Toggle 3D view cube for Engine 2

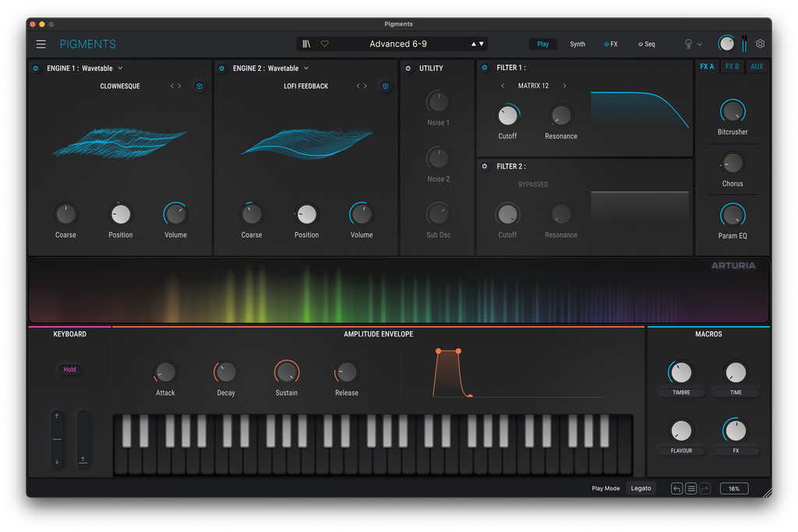[x=385, y=86]
